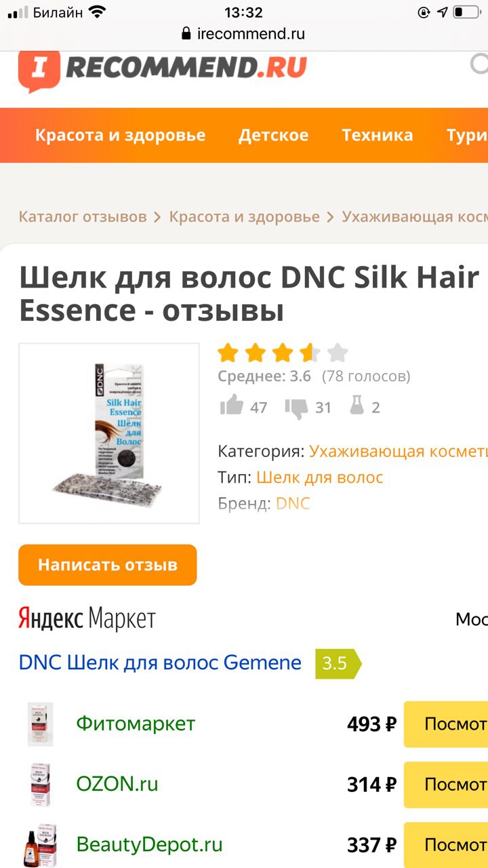This screenshot has width=488, height=868.
Task: Tap the Fitomarket product thumbnail
Action: [40, 724]
